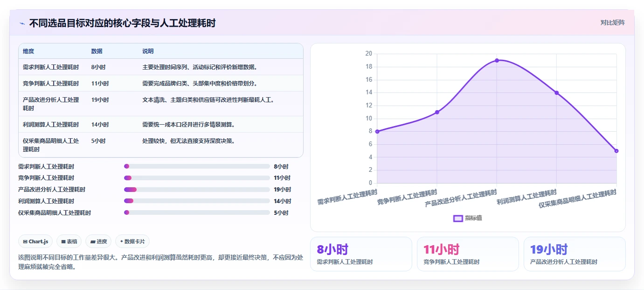Click description 主要处理时间序列、活动标记和评价新增数据
Viewport: 644px width, 290px height.
point(200,67)
